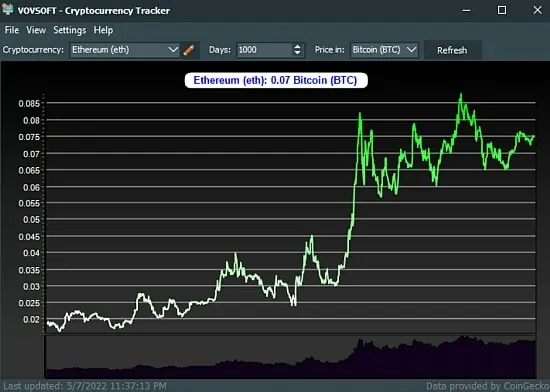Open the View menu

click(x=36, y=30)
